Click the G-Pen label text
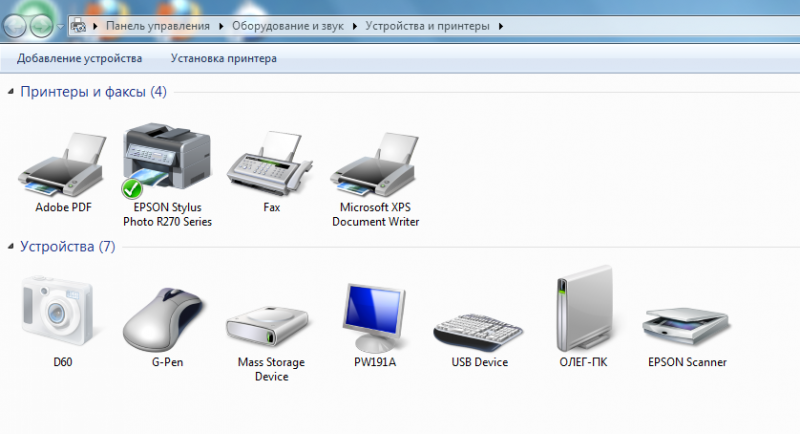The width and height of the screenshot is (800, 434). (x=167, y=362)
